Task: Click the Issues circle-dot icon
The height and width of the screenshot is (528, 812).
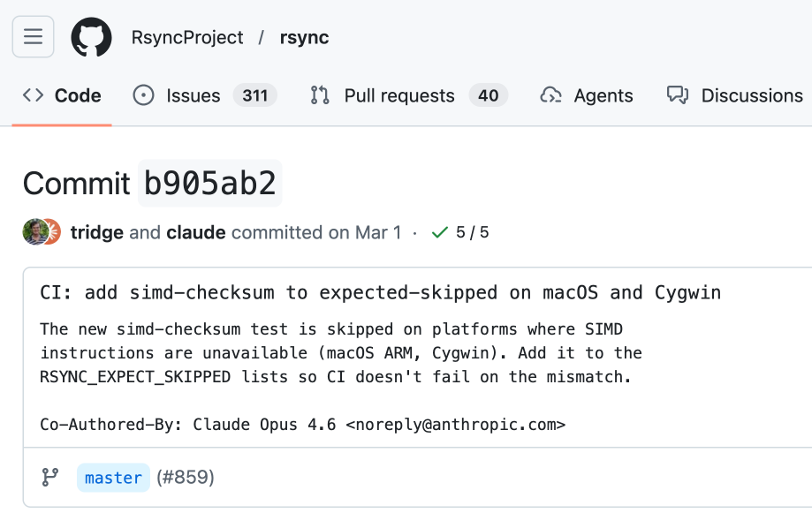Action: click(143, 95)
